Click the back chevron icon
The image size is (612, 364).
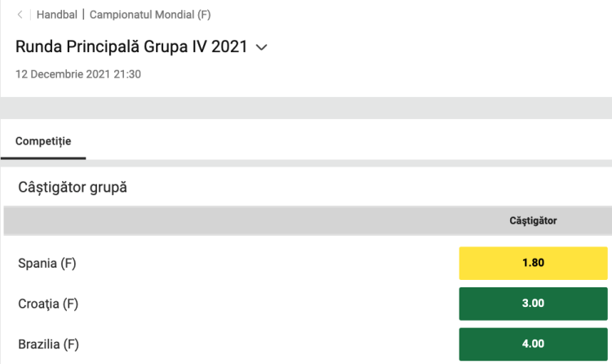point(20,15)
